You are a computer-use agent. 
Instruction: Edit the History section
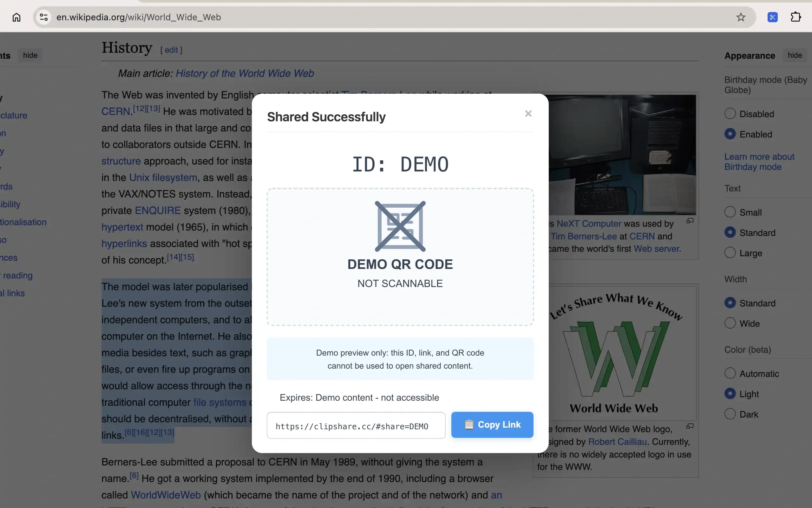171,50
